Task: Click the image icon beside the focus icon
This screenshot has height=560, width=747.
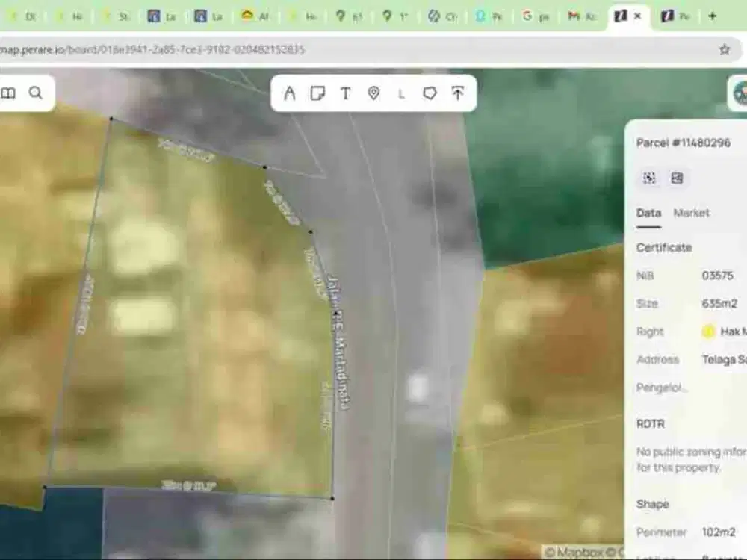Action: point(677,178)
